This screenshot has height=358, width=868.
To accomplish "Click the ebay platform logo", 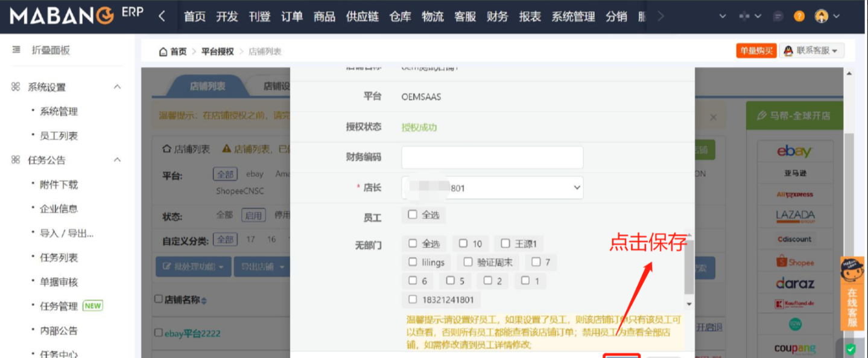I will click(794, 152).
